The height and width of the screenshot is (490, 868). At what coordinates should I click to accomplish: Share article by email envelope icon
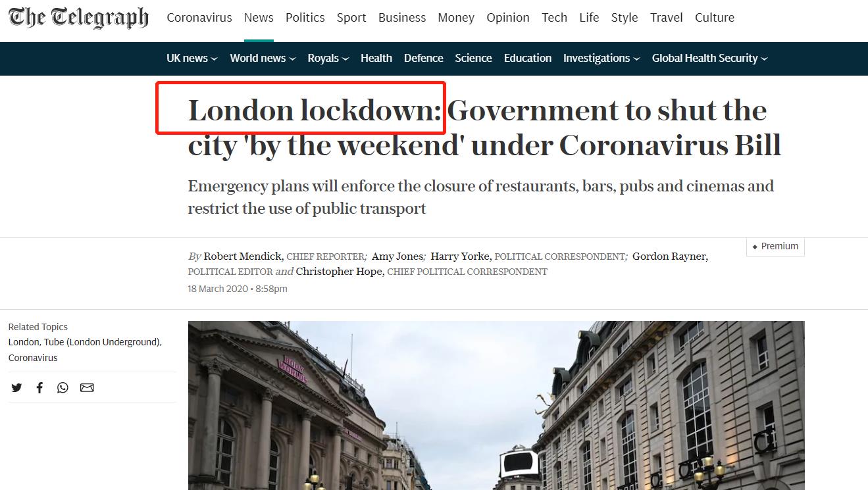pyautogui.click(x=87, y=387)
